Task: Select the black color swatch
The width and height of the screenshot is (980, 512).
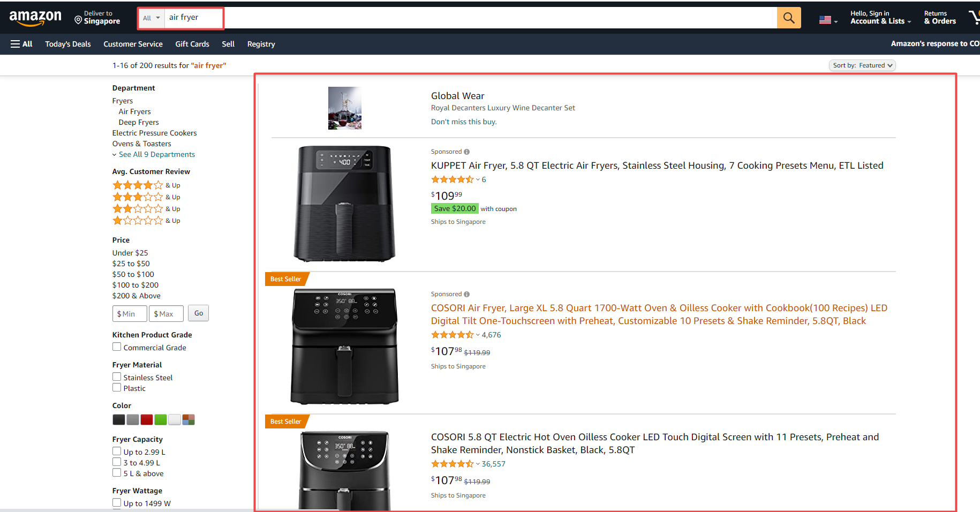Action: click(119, 419)
